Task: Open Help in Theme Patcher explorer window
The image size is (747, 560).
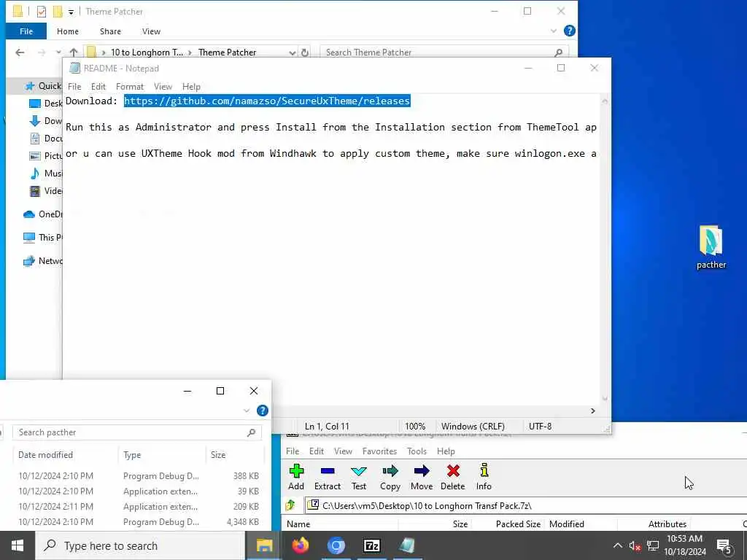Action: pos(569,31)
